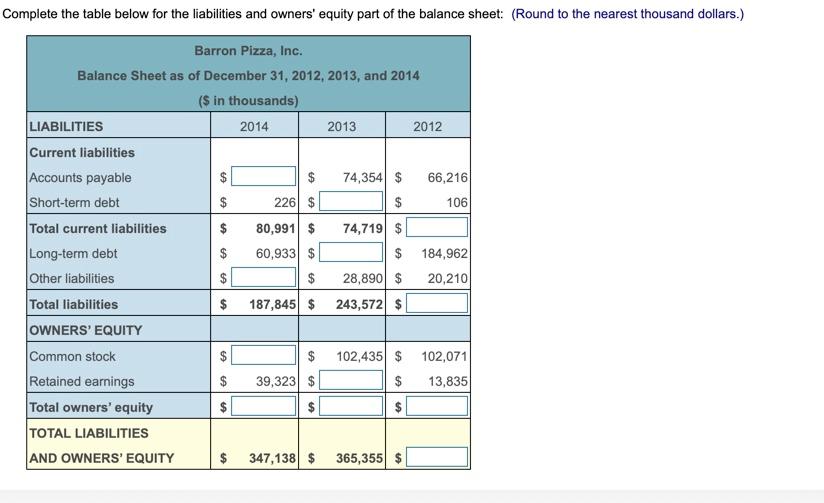Viewport: 824px width, 503px height.
Task: Click the AND OWNERS' EQUITY label
Action: [x=101, y=458]
